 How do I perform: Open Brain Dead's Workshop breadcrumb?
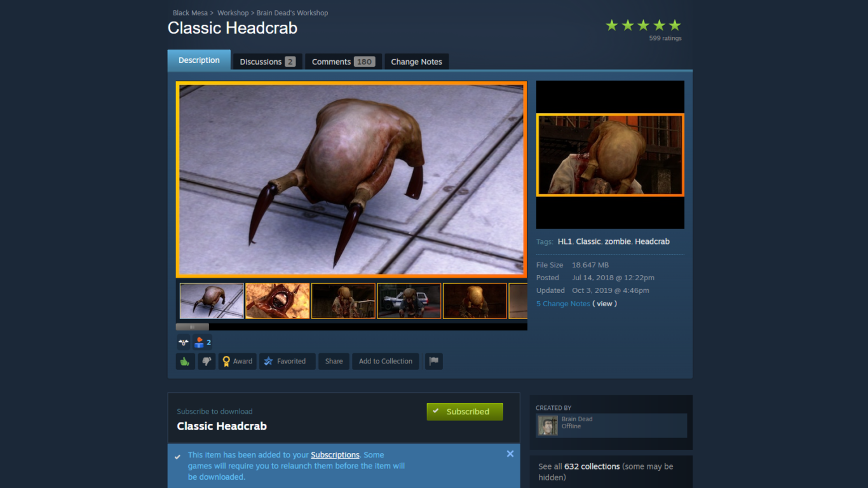[292, 13]
